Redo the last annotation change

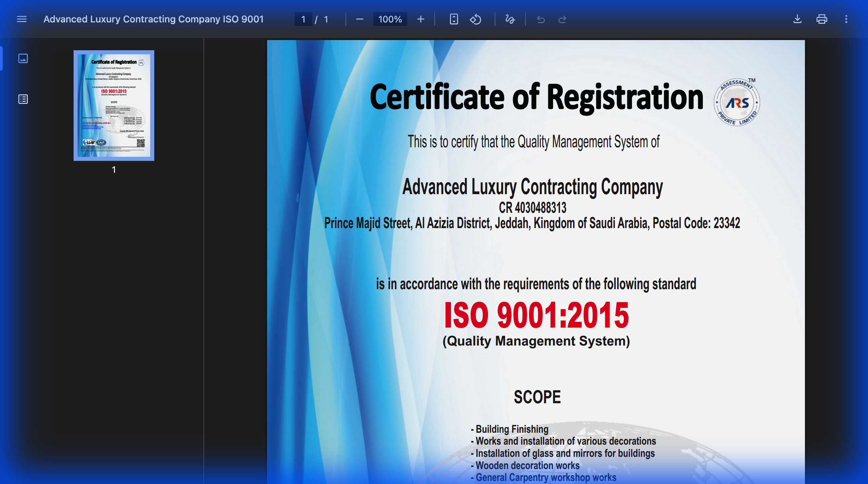562,19
